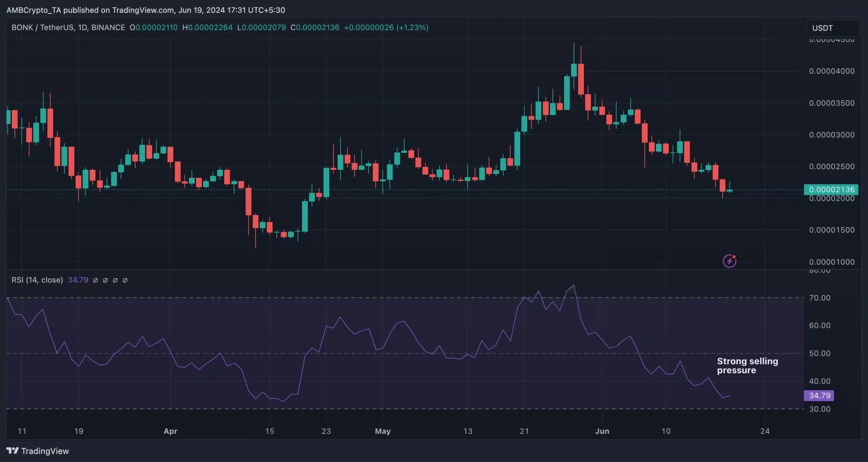Click the date label 19 on time axis
The width and height of the screenshot is (868, 462).
pos(79,431)
